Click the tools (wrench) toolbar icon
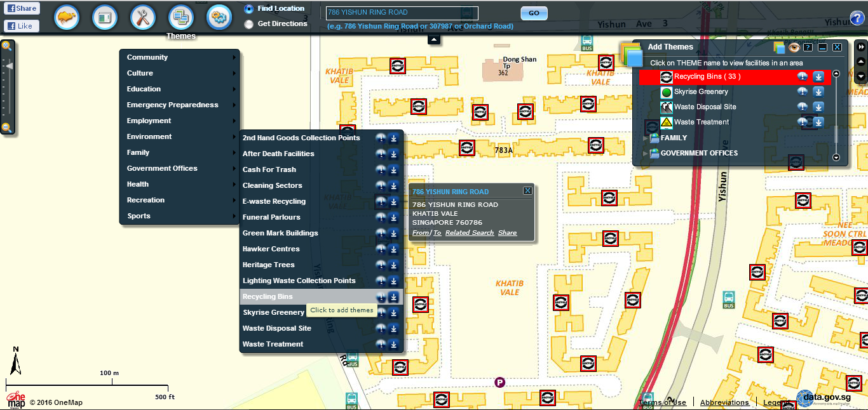Screen dimensions: 868x410 click(x=143, y=18)
